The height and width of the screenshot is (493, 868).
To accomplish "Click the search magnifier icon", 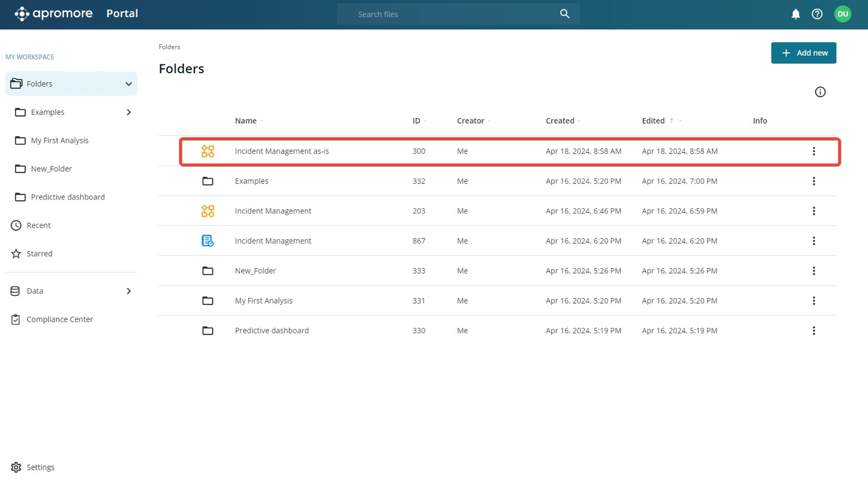I will pos(564,14).
